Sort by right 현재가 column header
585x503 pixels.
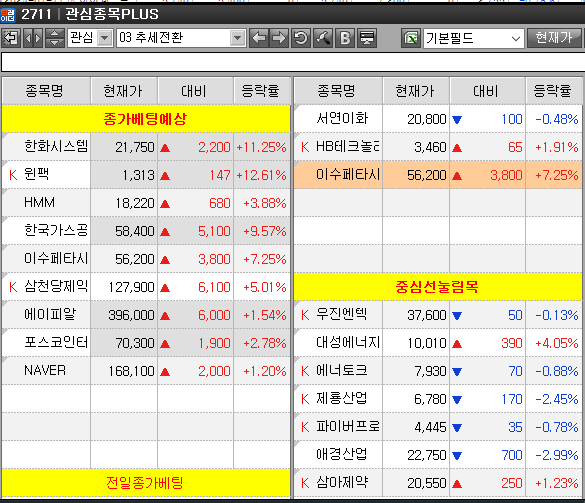coord(416,91)
